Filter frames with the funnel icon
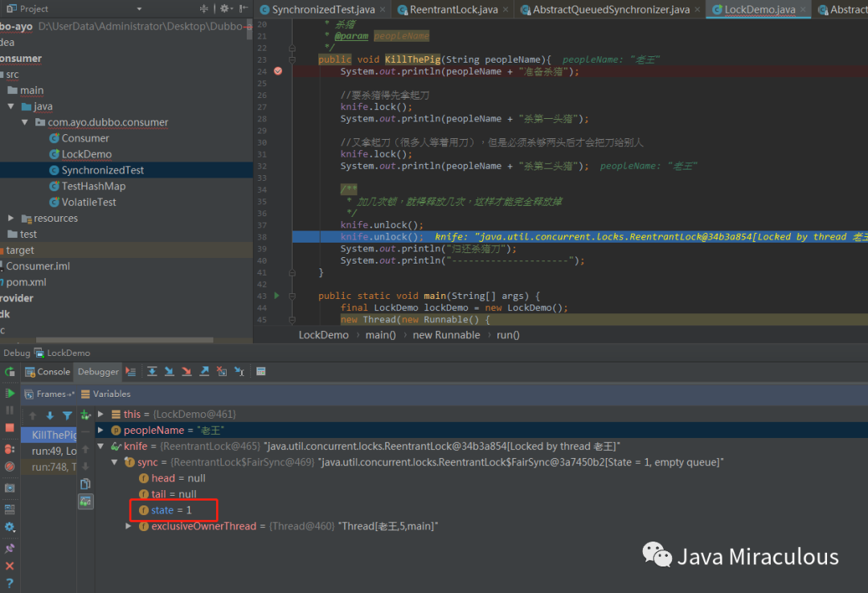 pos(67,415)
